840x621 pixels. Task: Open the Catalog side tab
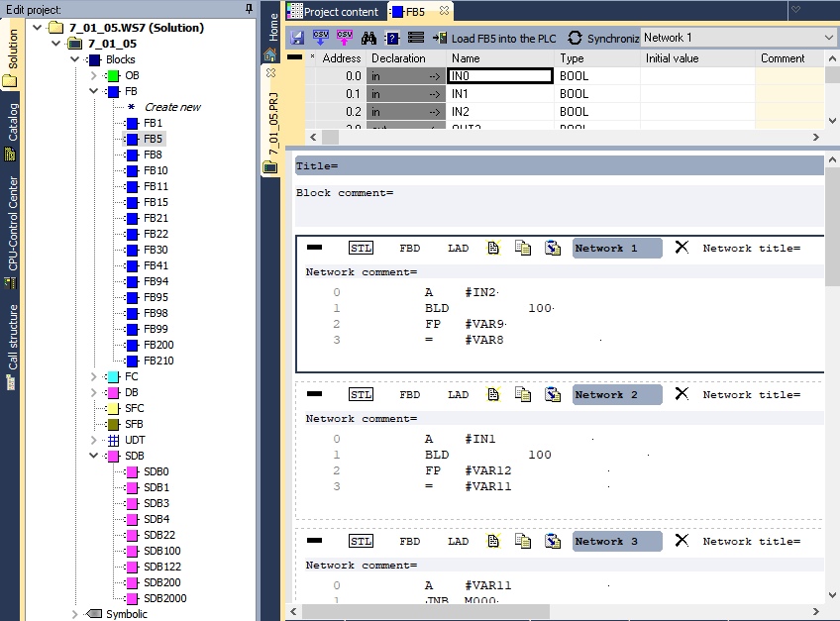[x=11, y=132]
